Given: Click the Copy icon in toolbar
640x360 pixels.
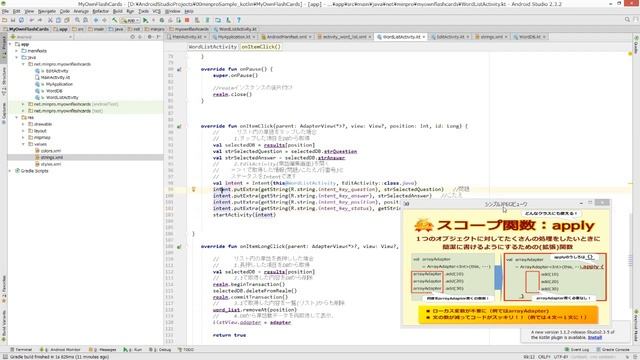Looking at the screenshot, I should click(x=58, y=20).
